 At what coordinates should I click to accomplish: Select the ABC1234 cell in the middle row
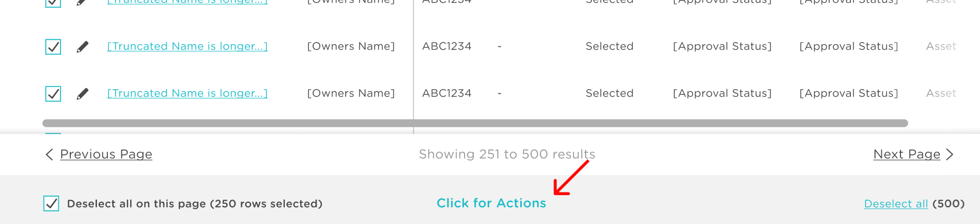tap(447, 46)
